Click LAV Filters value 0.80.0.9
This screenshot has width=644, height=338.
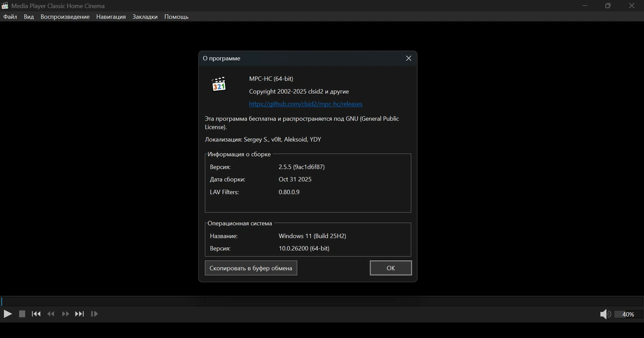pyautogui.click(x=289, y=192)
